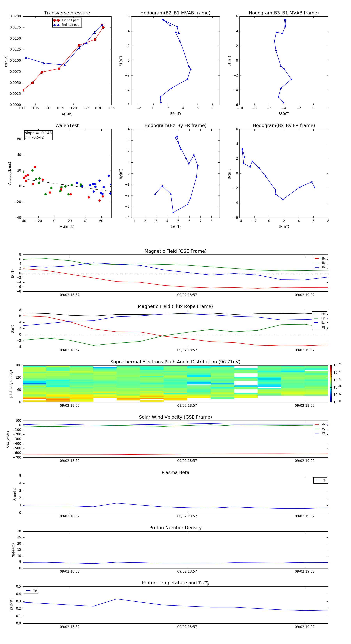Viewport: 351px width, 644px height.
Task: Click the 'Magnetic Field (Flux Rope Frame)' title
Action: 175,307
